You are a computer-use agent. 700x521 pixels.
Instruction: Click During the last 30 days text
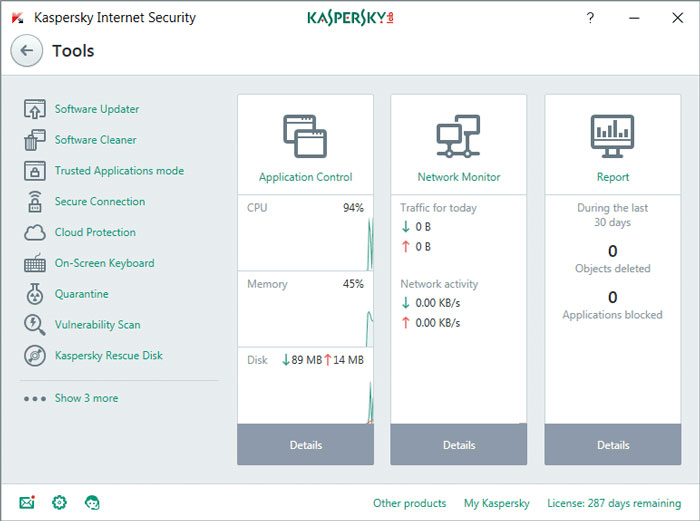tap(612, 215)
